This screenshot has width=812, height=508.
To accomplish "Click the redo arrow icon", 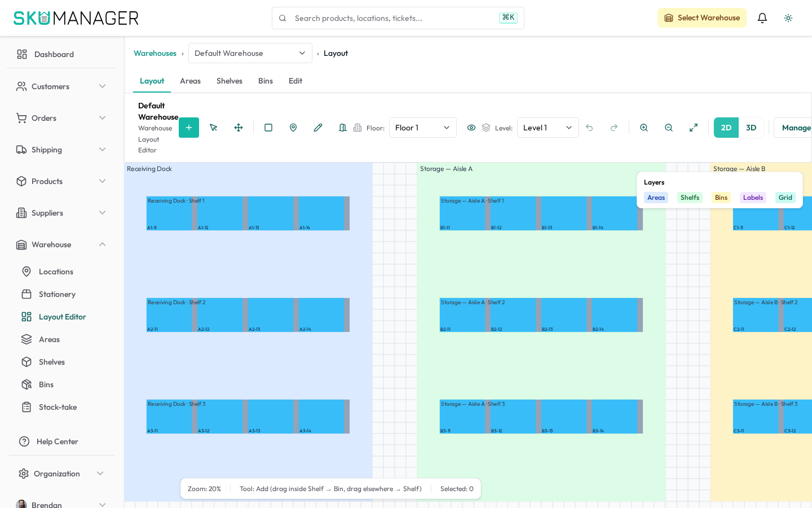I will (614, 128).
